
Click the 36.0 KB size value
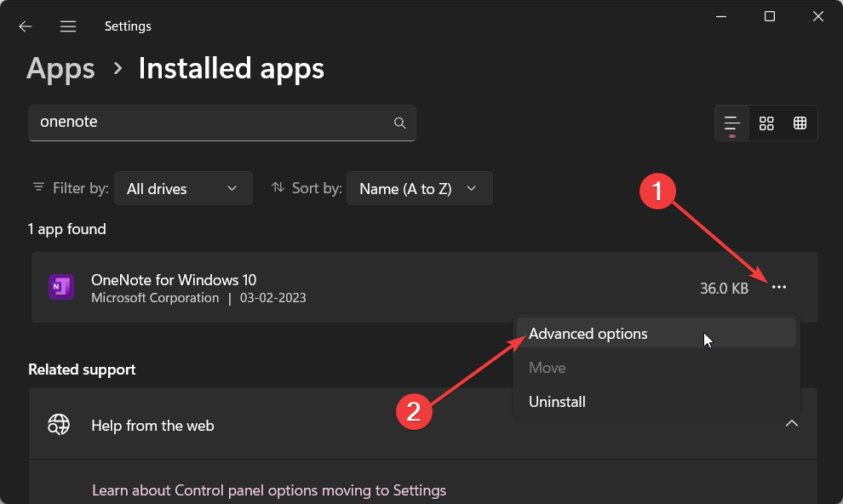pyautogui.click(x=724, y=289)
